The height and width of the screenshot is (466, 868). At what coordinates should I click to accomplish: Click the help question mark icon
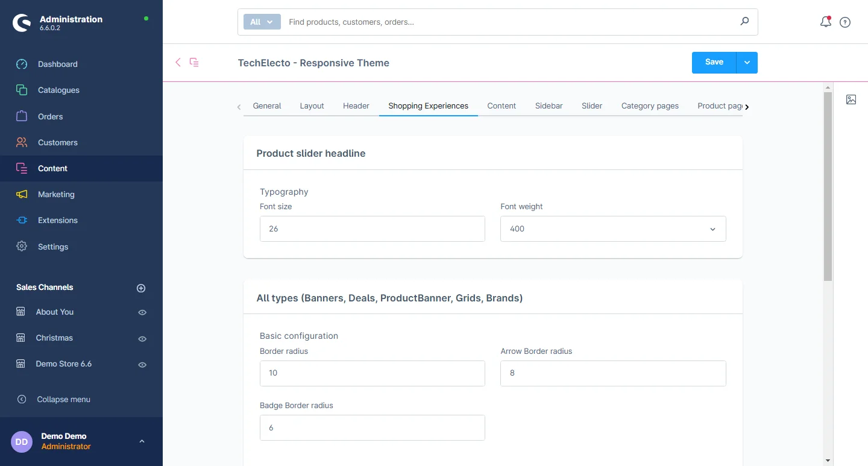tap(845, 22)
